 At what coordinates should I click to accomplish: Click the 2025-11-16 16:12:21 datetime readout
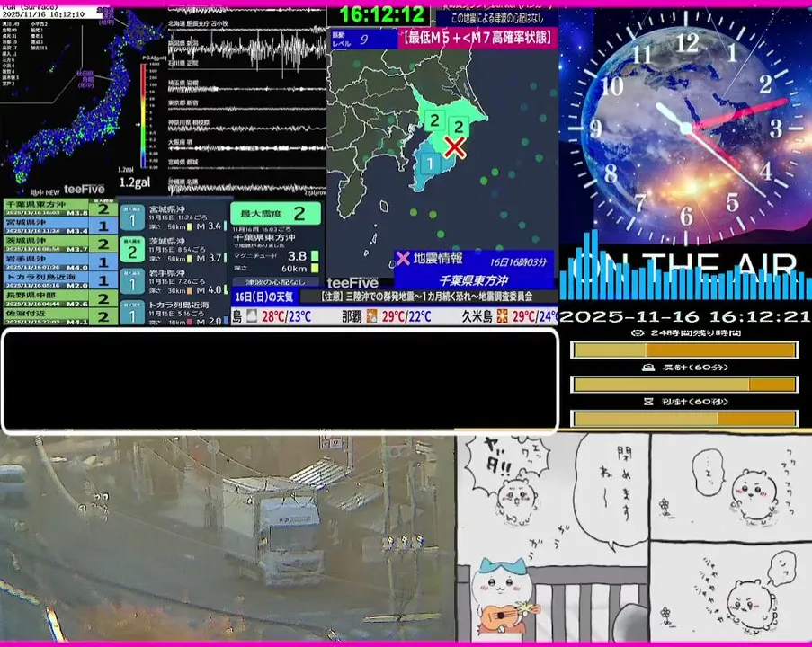pos(684,316)
